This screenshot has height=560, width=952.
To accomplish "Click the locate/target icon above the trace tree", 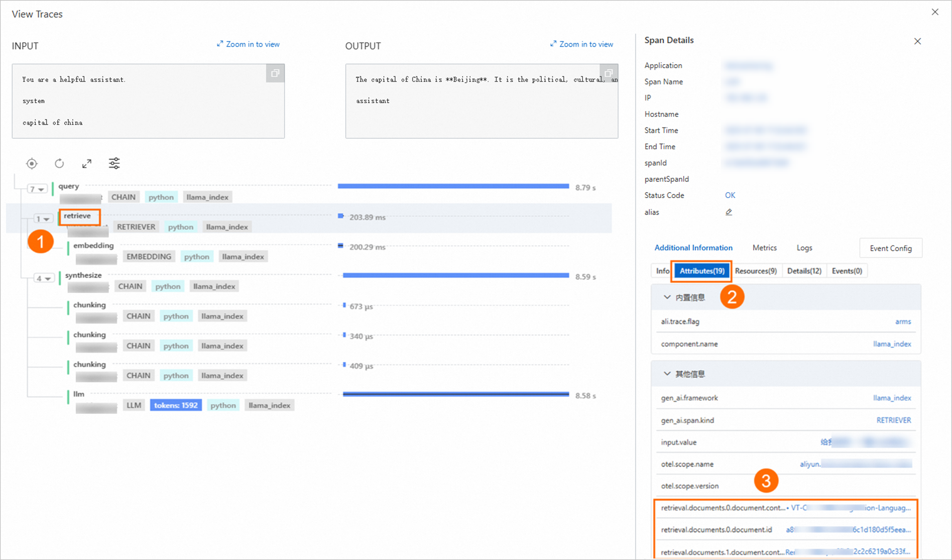I will tap(32, 163).
